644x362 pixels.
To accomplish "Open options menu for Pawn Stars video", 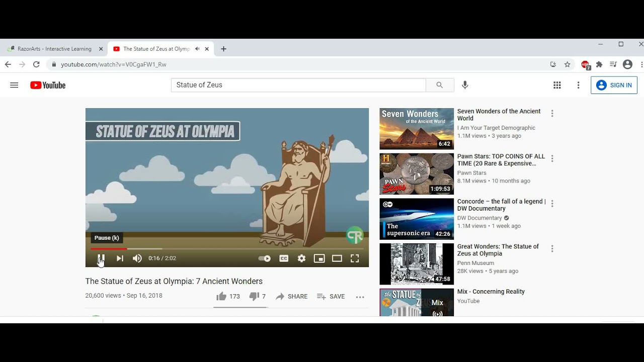I will pos(552,158).
